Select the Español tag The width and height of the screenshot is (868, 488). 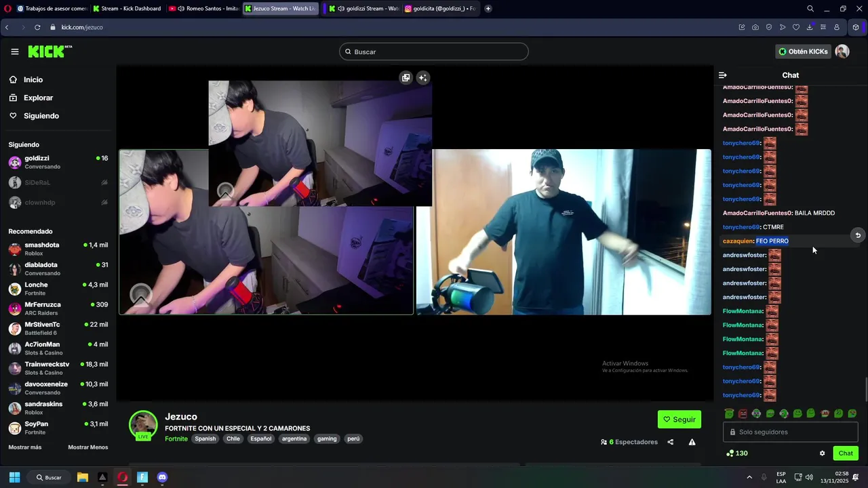[x=261, y=439]
